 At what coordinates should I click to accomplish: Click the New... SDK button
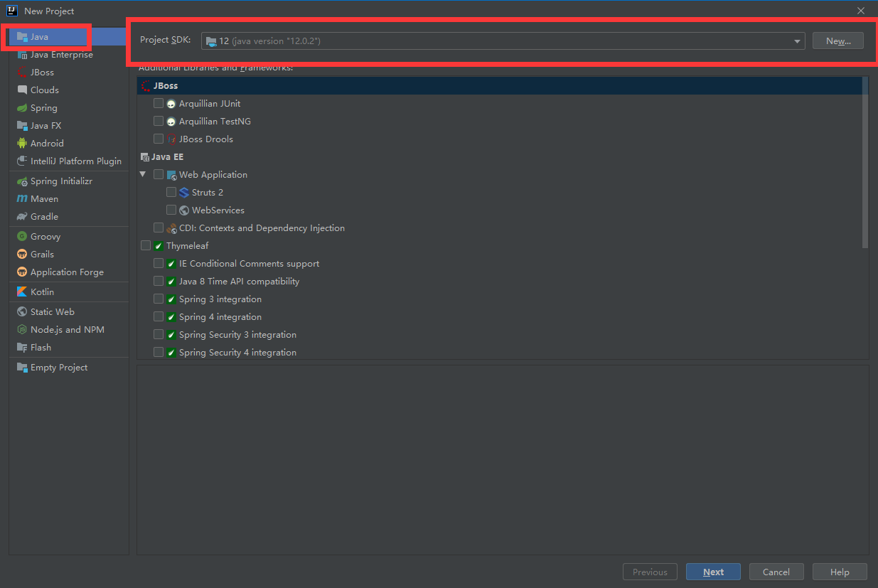[838, 41]
